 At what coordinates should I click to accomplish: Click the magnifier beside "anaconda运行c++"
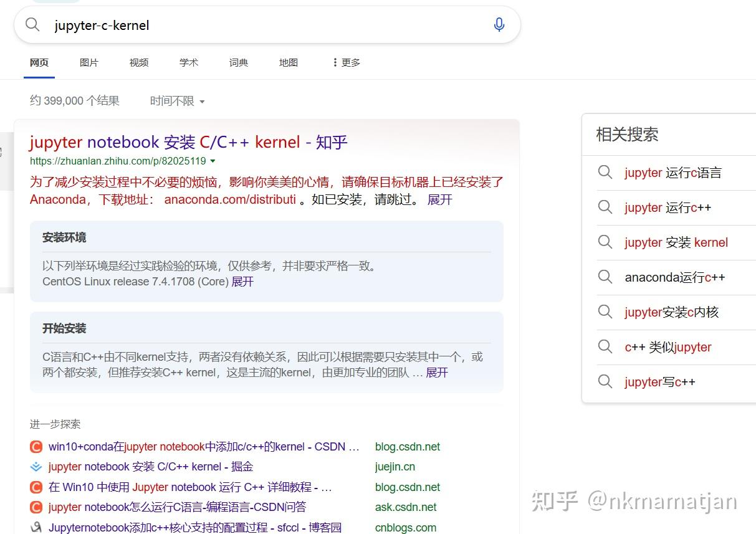(605, 277)
